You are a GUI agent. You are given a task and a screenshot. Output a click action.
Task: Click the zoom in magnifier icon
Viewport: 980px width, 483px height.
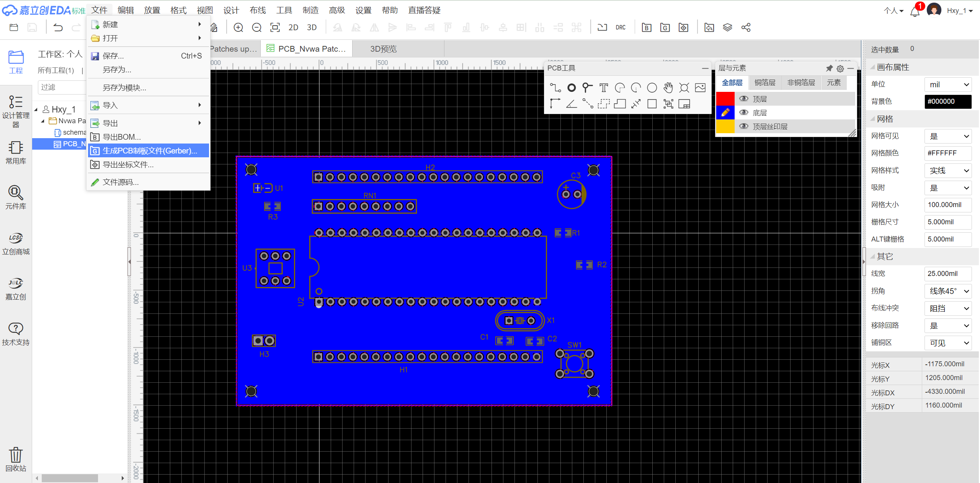238,28
